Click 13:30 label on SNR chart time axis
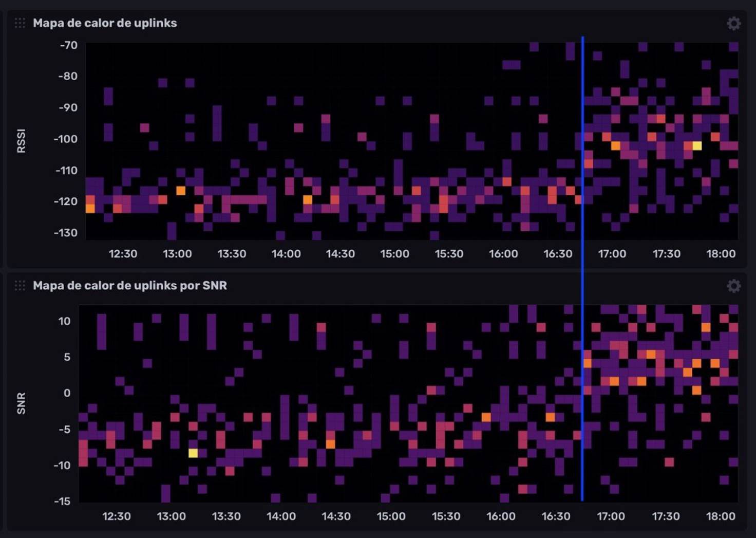Viewport: 756px width, 538px height. tap(226, 516)
